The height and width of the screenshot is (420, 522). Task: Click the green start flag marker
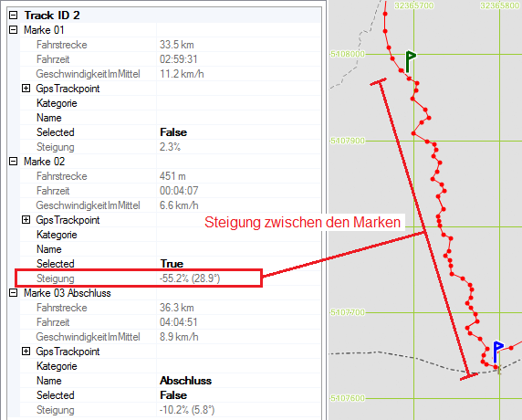click(x=410, y=61)
